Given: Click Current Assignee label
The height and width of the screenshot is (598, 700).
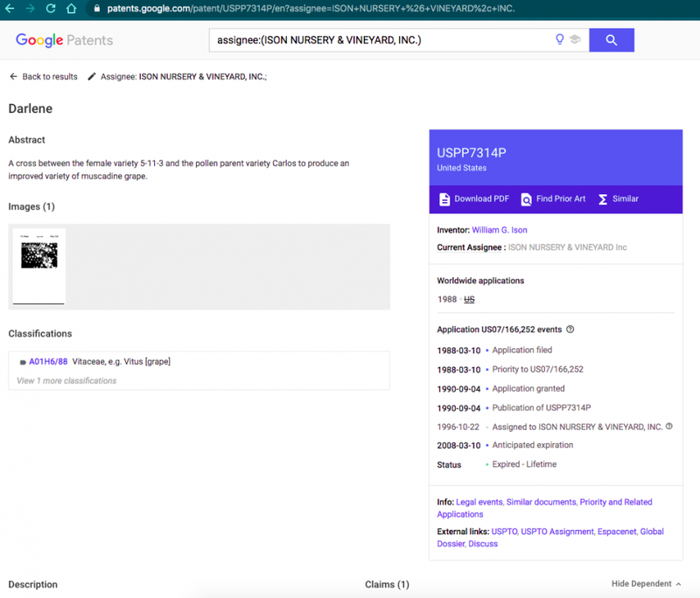Looking at the screenshot, I should point(469,247).
